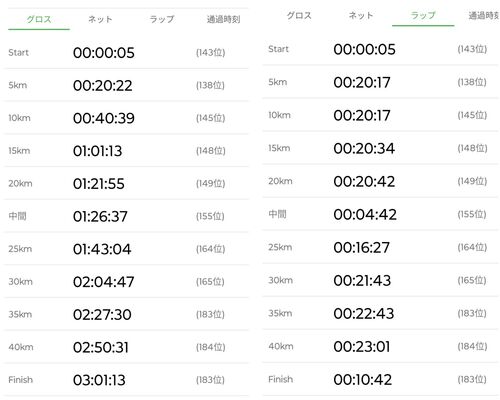The width and height of the screenshot is (500, 400).
Task: Switch to ネット tab in left panel
Action: [x=100, y=19]
